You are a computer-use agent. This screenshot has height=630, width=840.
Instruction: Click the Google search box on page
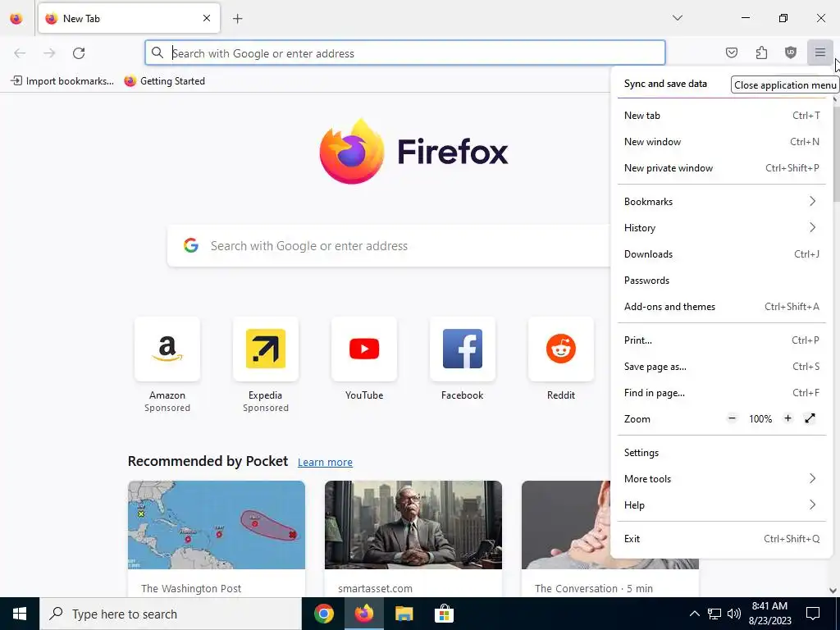389,246
